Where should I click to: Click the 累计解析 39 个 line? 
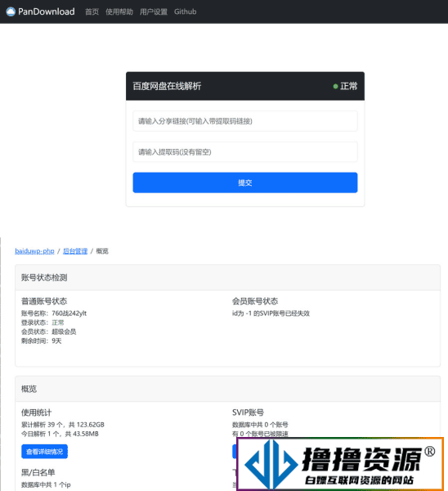[x=63, y=425]
